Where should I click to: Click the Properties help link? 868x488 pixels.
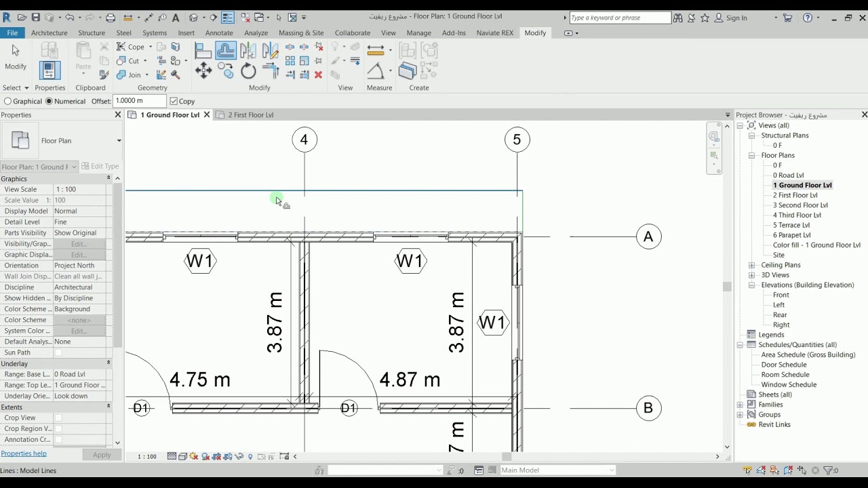24,453
